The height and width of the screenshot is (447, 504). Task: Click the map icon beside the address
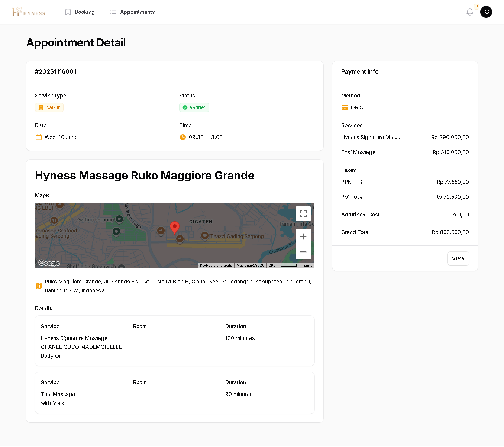[x=39, y=286]
